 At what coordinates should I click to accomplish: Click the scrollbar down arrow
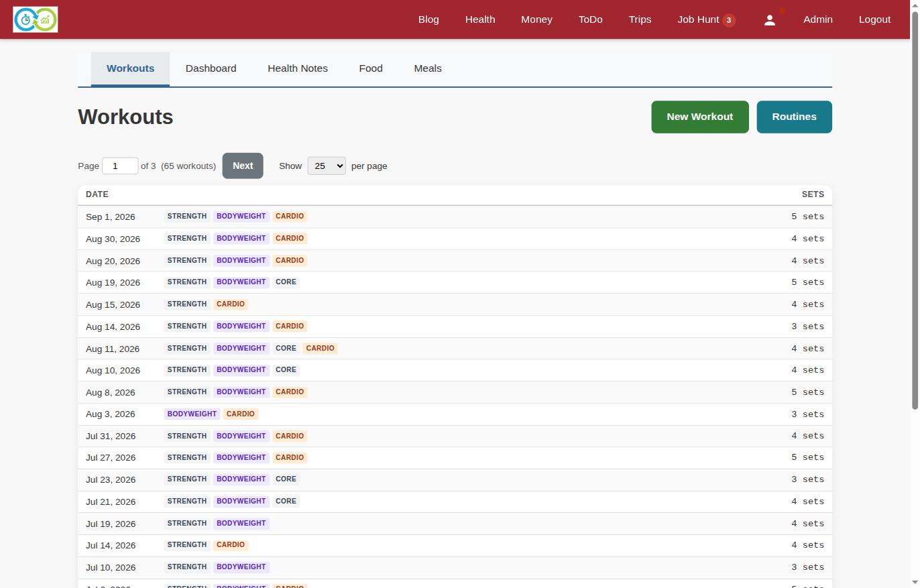[915, 583]
